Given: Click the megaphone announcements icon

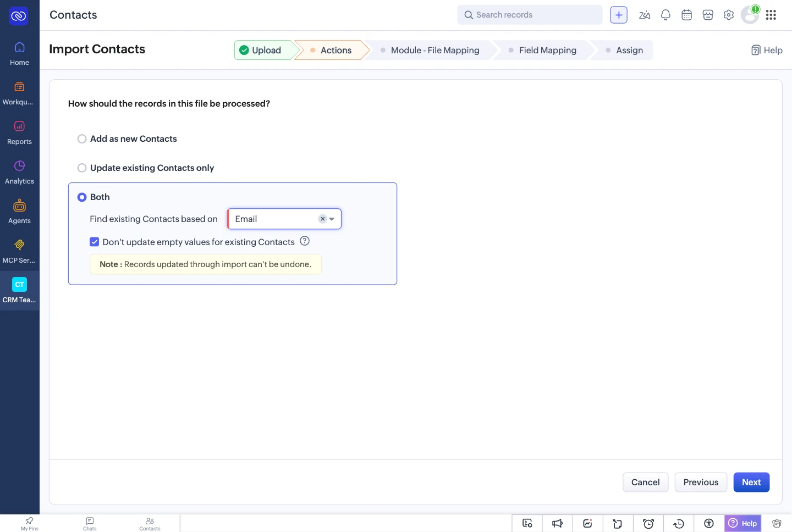Looking at the screenshot, I should [557, 523].
